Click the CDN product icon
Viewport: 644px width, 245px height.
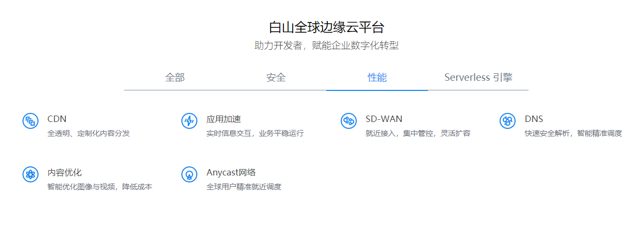pyautogui.click(x=30, y=121)
